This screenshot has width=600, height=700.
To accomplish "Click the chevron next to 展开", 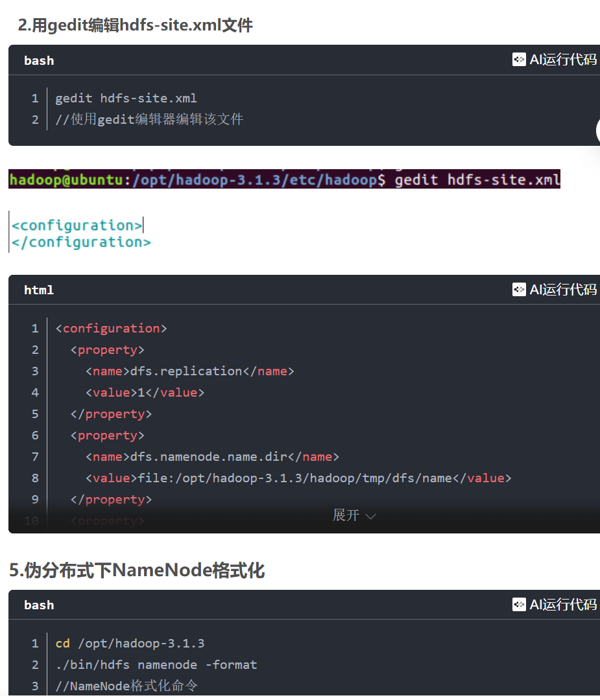I will pyautogui.click(x=370, y=517).
